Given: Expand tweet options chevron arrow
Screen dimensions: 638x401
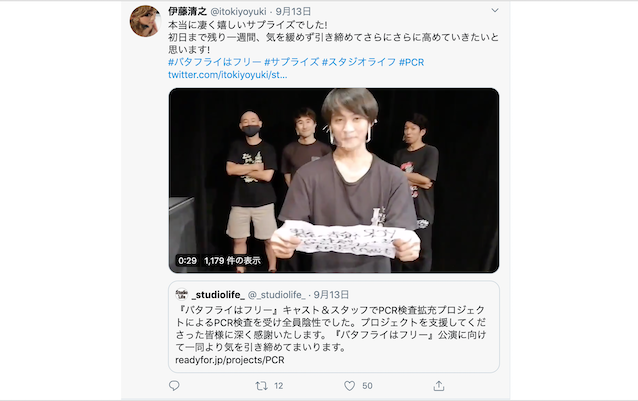Looking at the screenshot, I should [x=495, y=10].
